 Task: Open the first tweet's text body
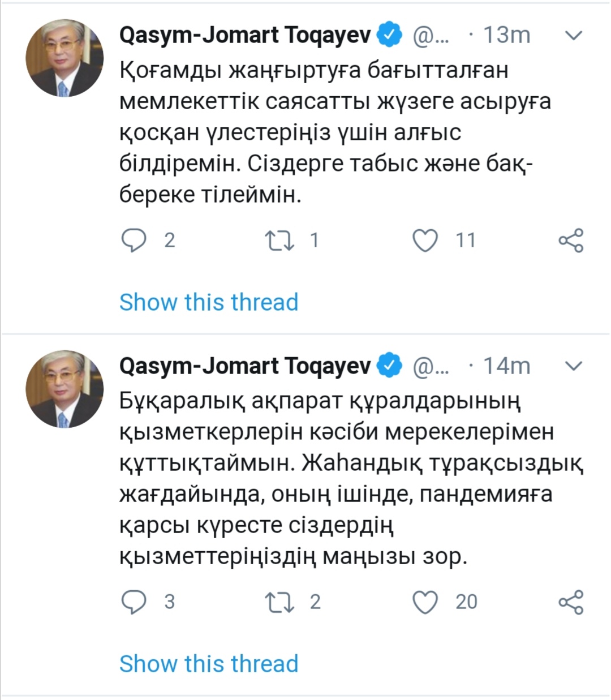[x=334, y=133]
